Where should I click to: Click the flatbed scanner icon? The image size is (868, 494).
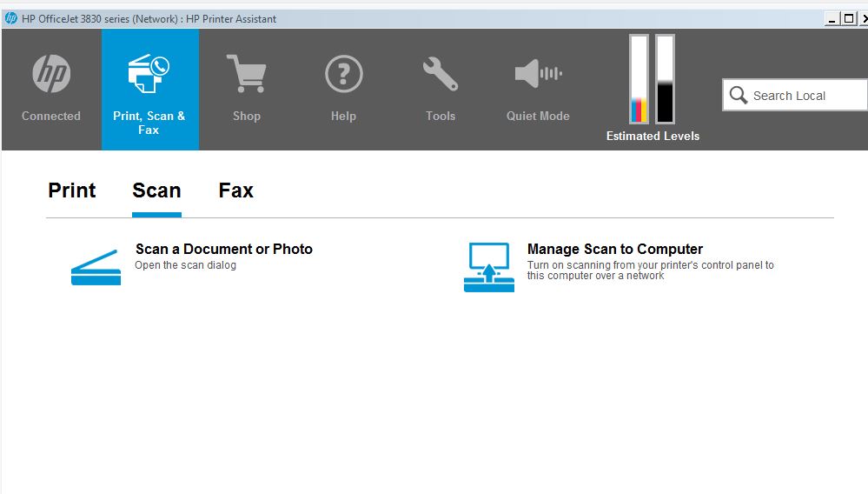(96, 267)
